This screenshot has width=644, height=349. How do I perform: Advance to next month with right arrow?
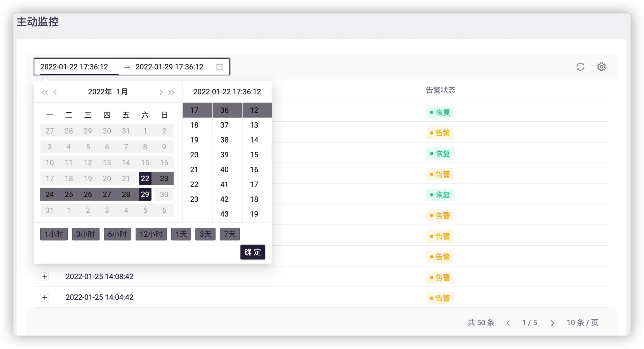point(161,92)
